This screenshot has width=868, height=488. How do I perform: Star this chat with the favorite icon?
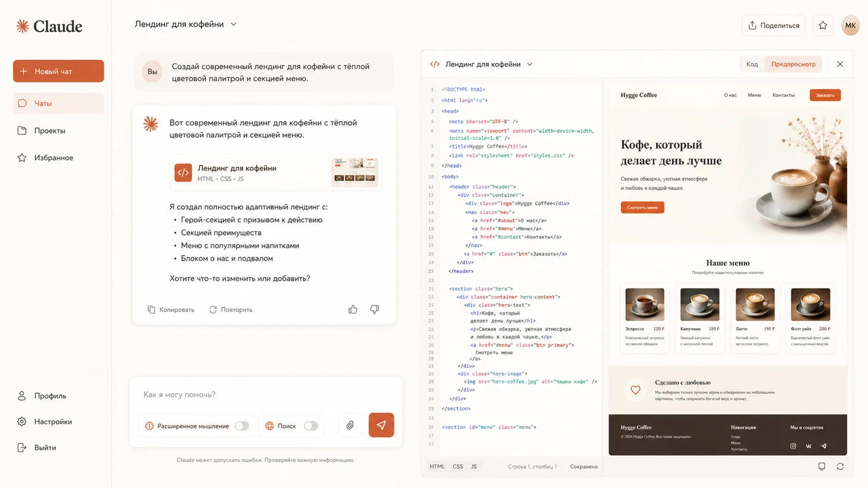(823, 25)
